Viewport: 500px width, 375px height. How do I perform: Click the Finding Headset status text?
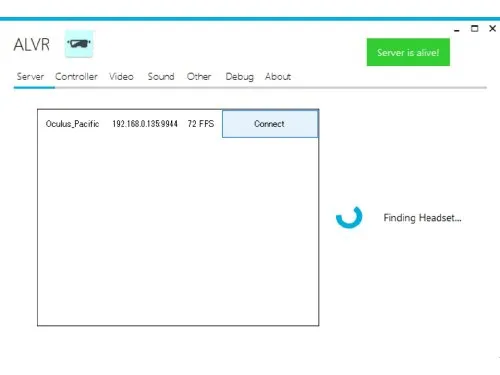(422, 218)
